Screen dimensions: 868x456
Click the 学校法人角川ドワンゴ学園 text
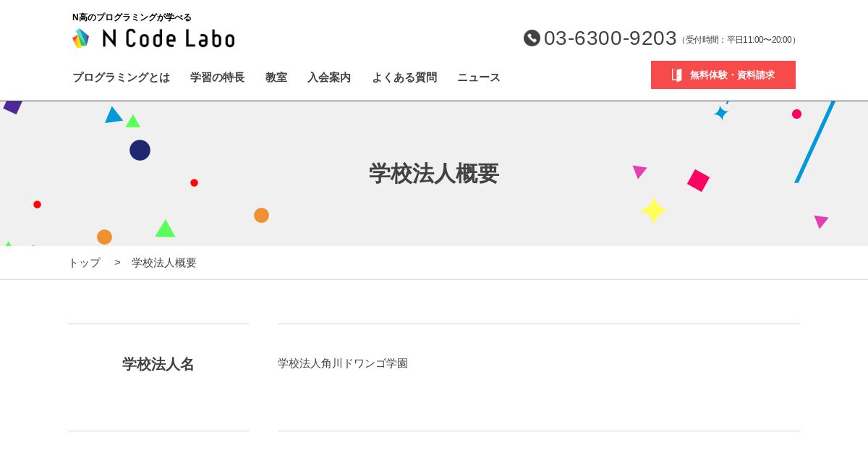coord(343,363)
